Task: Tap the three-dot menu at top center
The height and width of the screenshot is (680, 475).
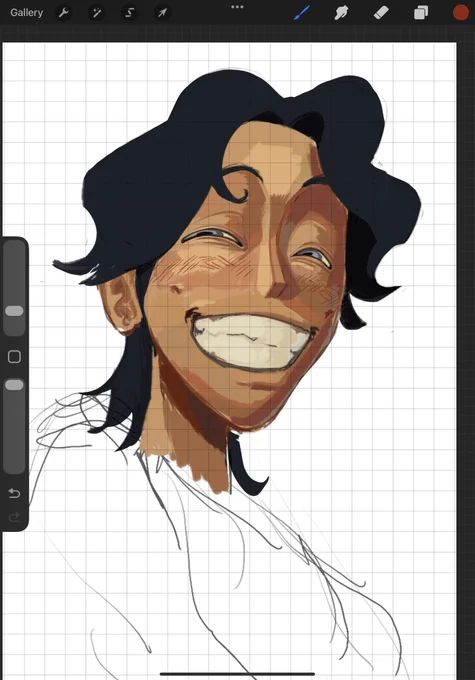Action: (237, 7)
